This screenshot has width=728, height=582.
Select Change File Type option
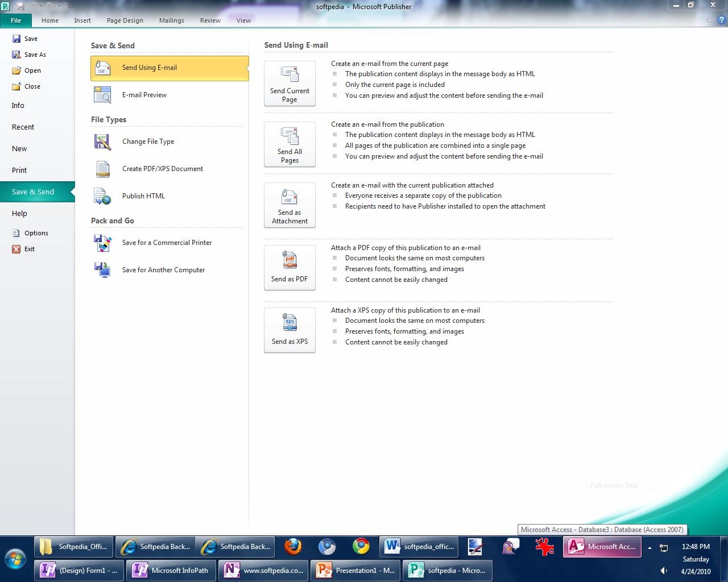[x=148, y=142]
